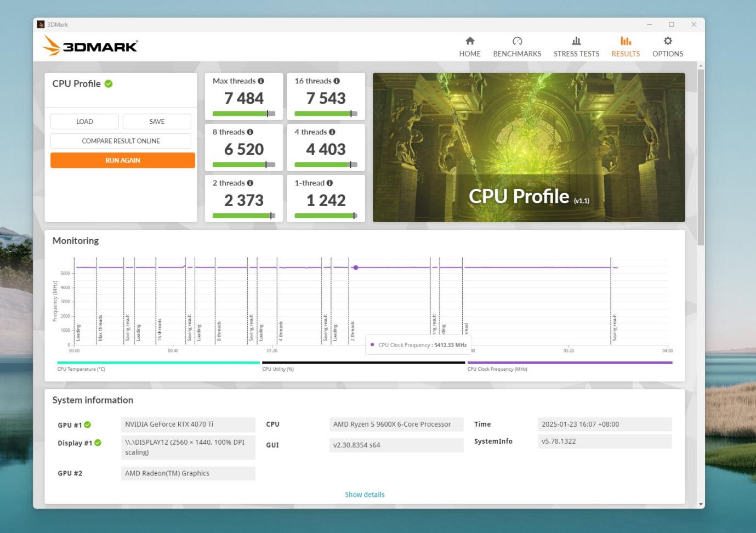This screenshot has width=756, height=533.
Task: Click the 8 threads score 6 520
Action: pyautogui.click(x=244, y=149)
